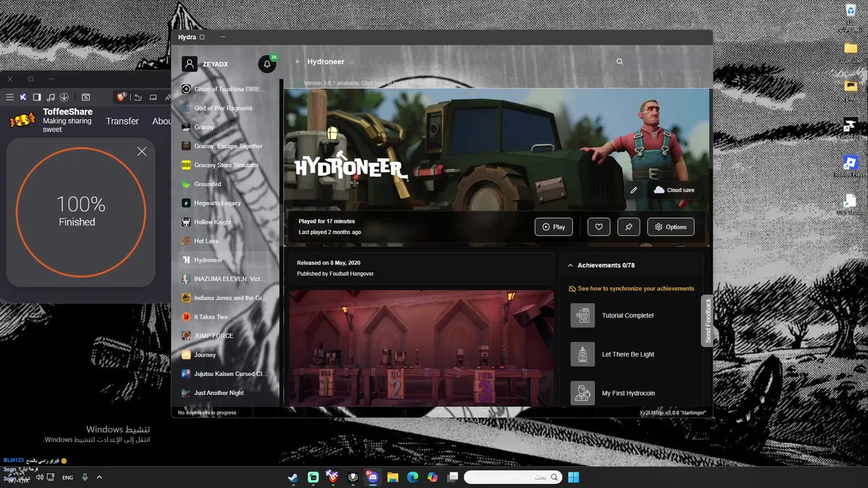Go back using the arrow beside Hydroneer
Screen dimensions: 868x488
[x=298, y=62]
